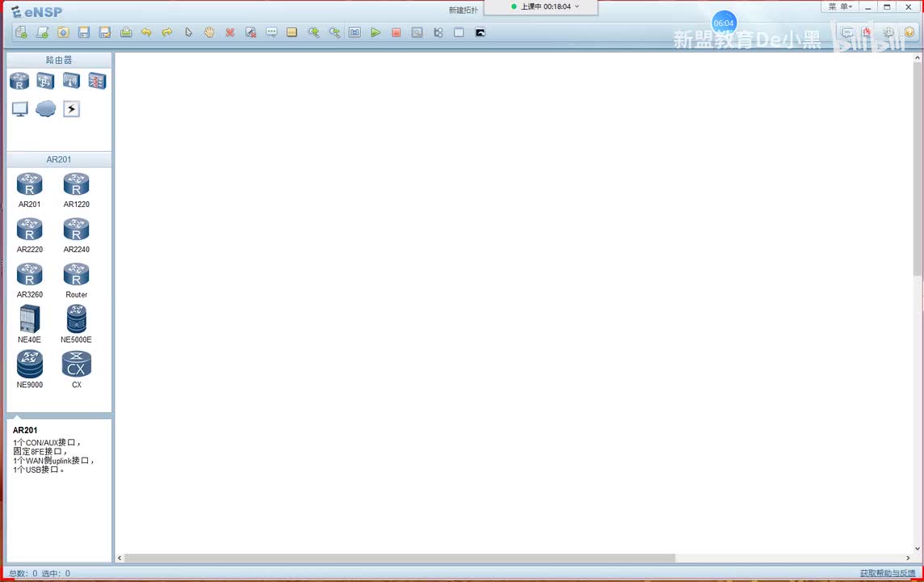Pick the AR1220 router device

click(x=77, y=190)
